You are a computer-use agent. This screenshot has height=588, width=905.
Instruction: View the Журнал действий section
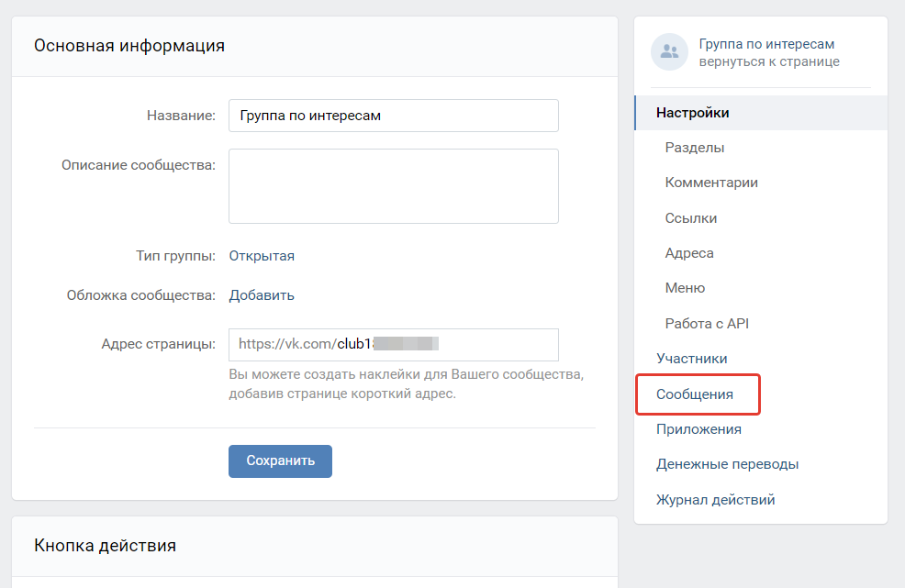click(715, 500)
